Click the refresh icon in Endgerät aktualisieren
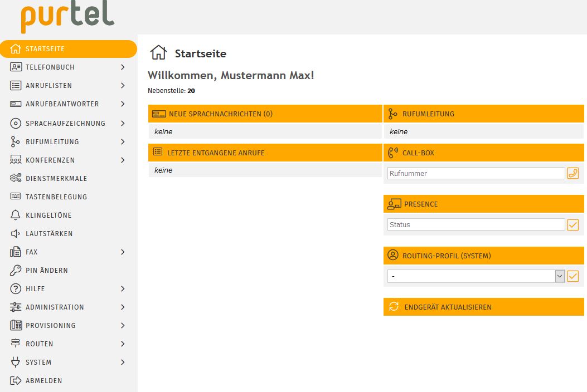Viewport: 587px width, 392px height. [x=394, y=307]
